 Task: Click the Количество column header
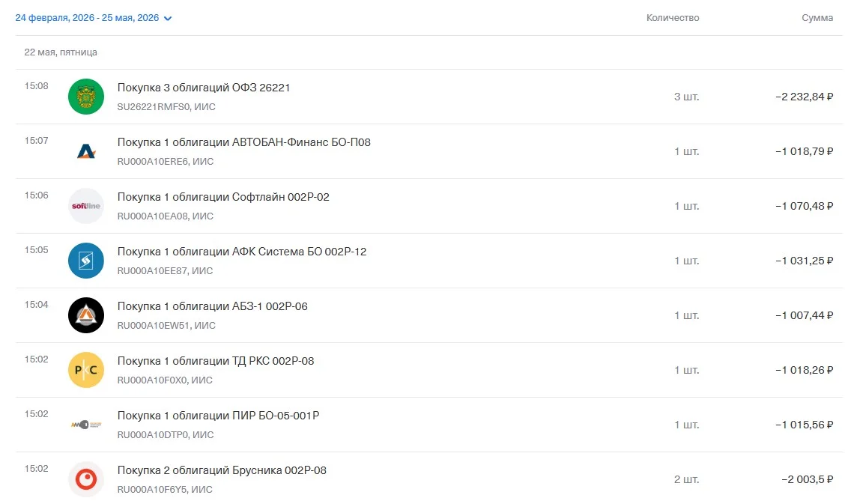pos(673,18)
